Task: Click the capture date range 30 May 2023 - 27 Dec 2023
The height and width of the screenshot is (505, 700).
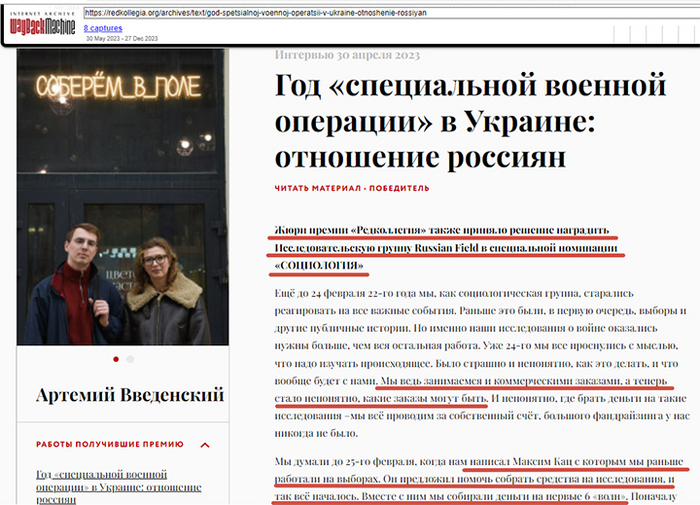Action: coord(122,38)
